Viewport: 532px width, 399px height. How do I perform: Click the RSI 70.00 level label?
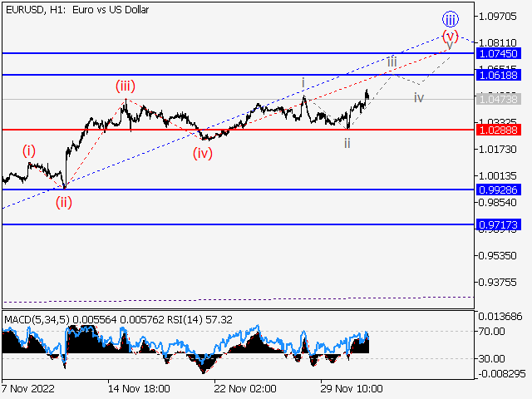click(491, 331)
